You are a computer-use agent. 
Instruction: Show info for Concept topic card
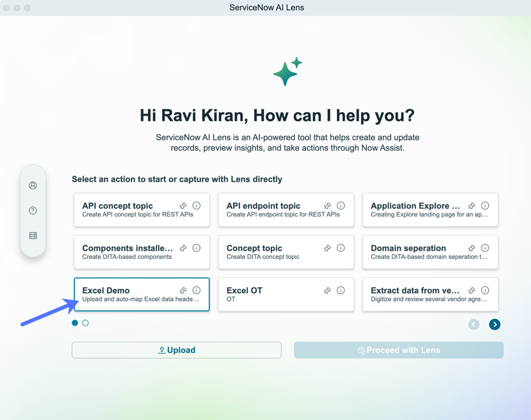[x=340, y=248]
